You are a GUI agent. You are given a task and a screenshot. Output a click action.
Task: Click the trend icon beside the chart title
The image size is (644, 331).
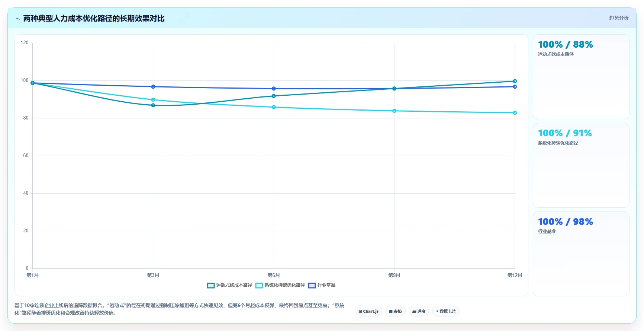[17, 19]
